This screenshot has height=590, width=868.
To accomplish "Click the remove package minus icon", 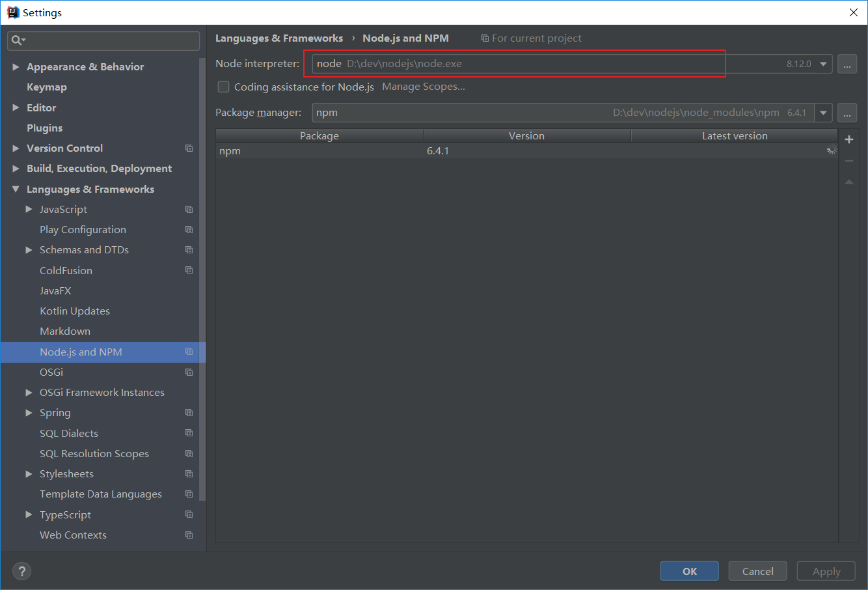I will click(848, 161).
